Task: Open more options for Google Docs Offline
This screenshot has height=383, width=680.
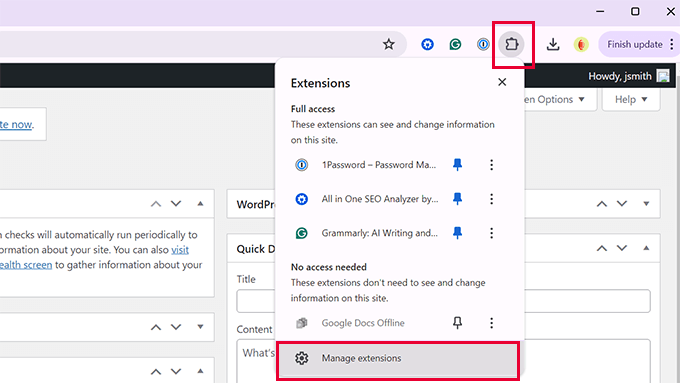Action: (x=491, y=323)
